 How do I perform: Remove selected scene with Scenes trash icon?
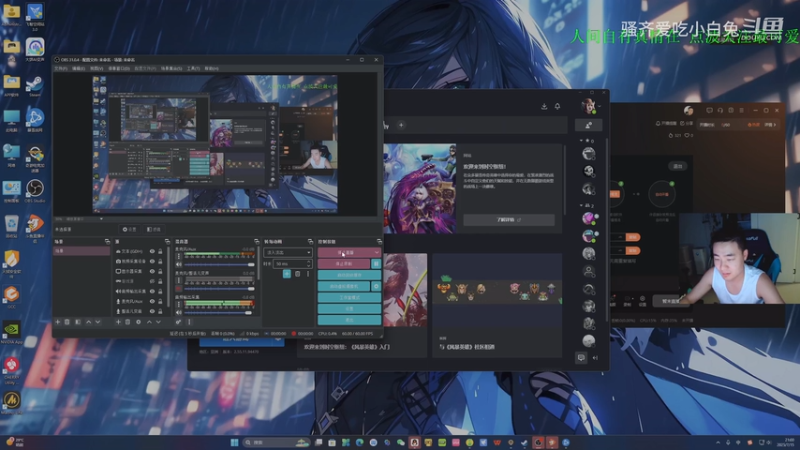pos(67,322)
